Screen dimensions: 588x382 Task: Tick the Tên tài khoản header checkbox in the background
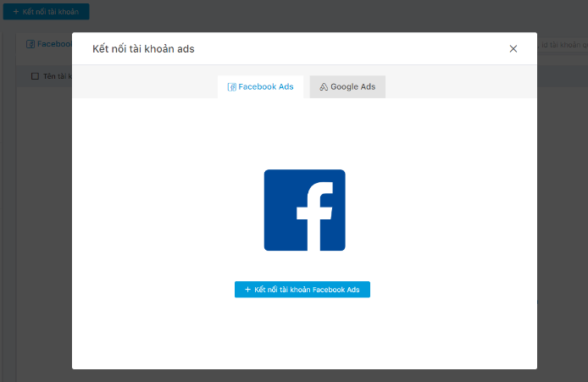(x=35, y=76)
